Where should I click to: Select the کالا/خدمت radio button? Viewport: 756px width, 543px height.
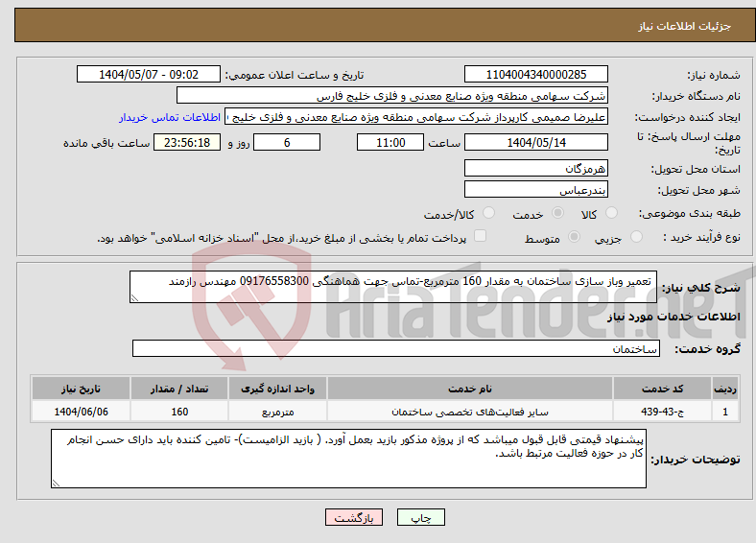tap(489, 213)
